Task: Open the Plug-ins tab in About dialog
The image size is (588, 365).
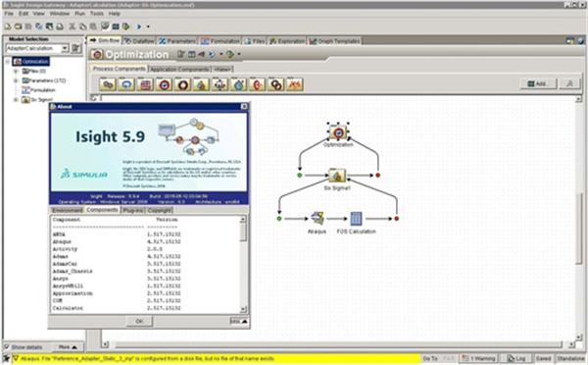Action: 133,210
